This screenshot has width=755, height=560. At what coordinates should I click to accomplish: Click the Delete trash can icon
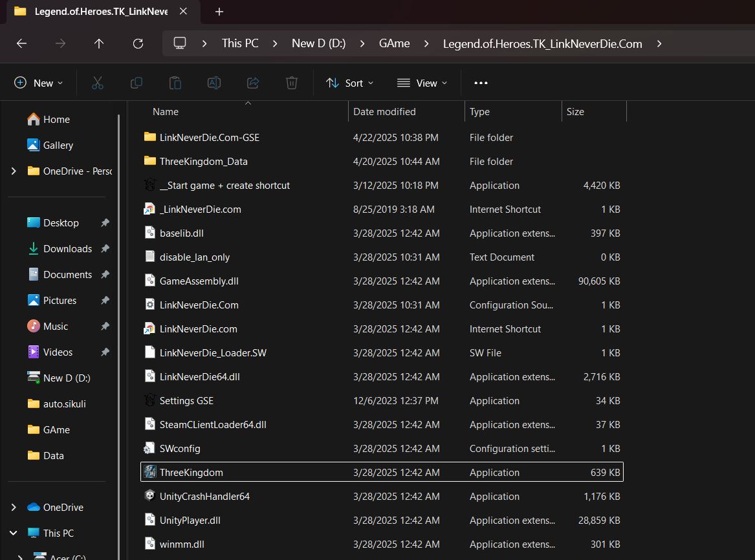coord(292,83)
